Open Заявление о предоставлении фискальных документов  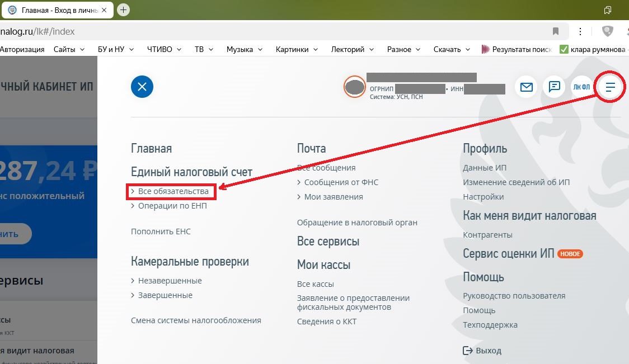353,302
